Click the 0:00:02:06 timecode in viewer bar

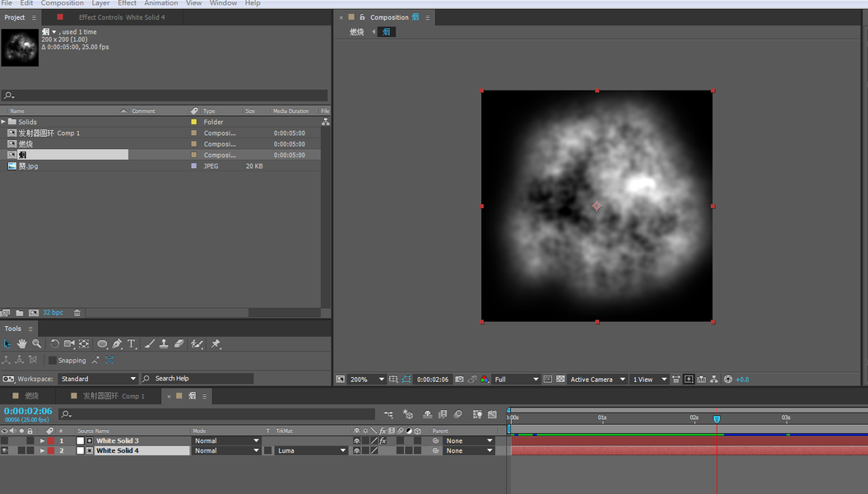433,380
